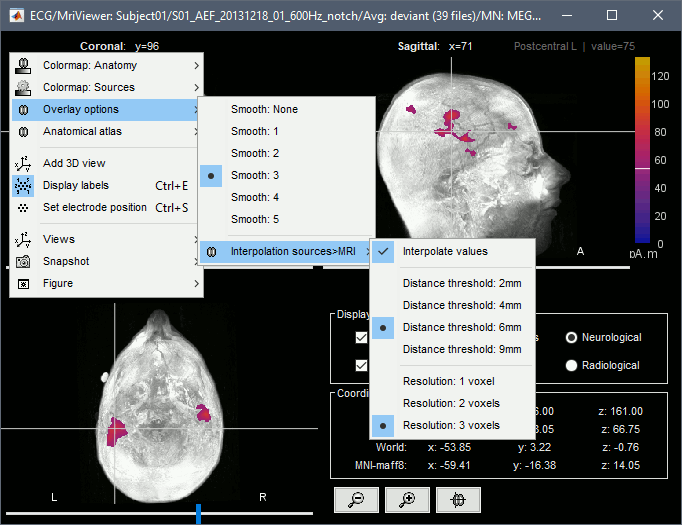Click the Add 3D view icon

point(23,163)
